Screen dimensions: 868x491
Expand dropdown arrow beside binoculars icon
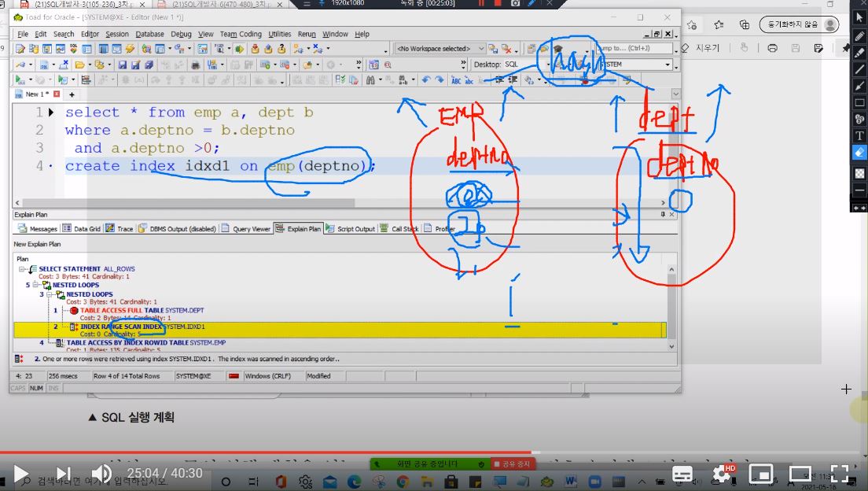(380, 81)
